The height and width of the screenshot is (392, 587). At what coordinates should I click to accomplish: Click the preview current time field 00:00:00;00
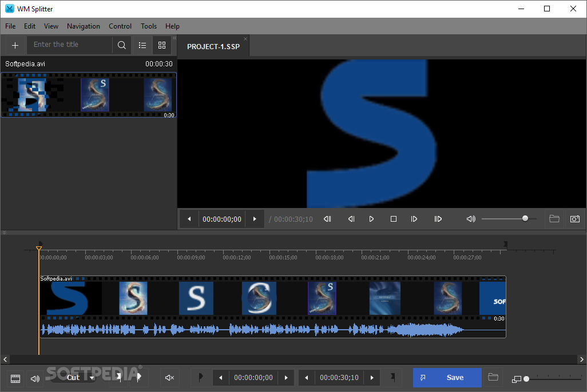222,219
